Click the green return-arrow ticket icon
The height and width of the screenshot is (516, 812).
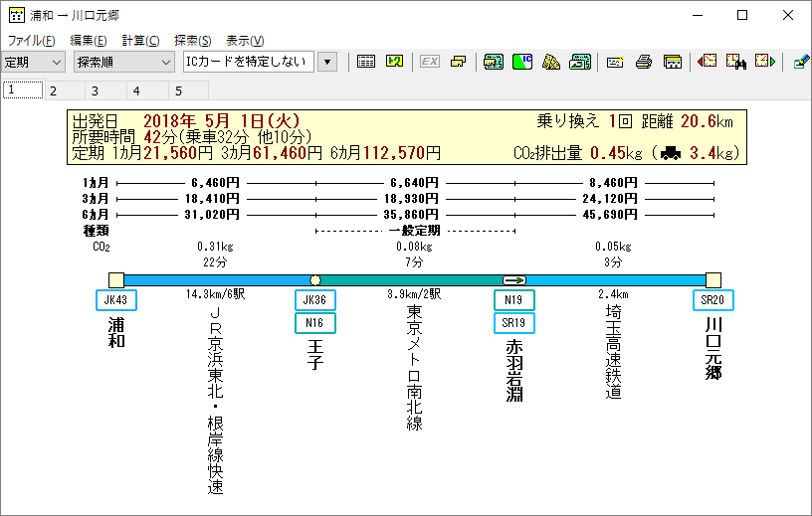[x=580, y=62]
